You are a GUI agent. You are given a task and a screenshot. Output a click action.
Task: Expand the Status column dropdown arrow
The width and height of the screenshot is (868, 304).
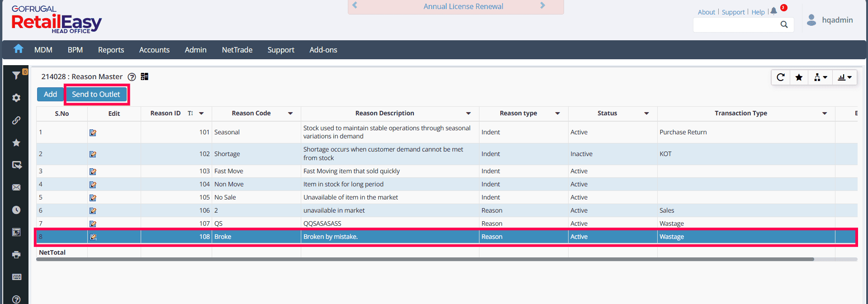[x=646, y=114]
